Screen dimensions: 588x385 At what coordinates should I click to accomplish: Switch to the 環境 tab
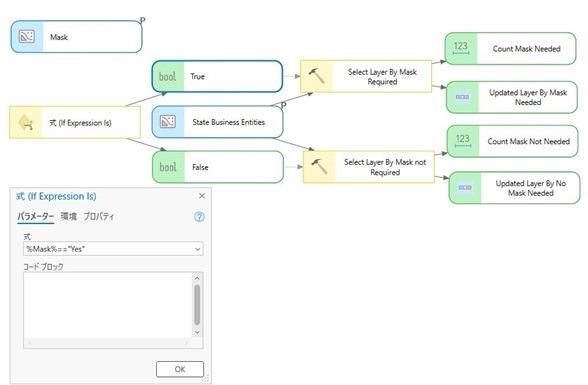pyautogui.click(x=69, y=216)
